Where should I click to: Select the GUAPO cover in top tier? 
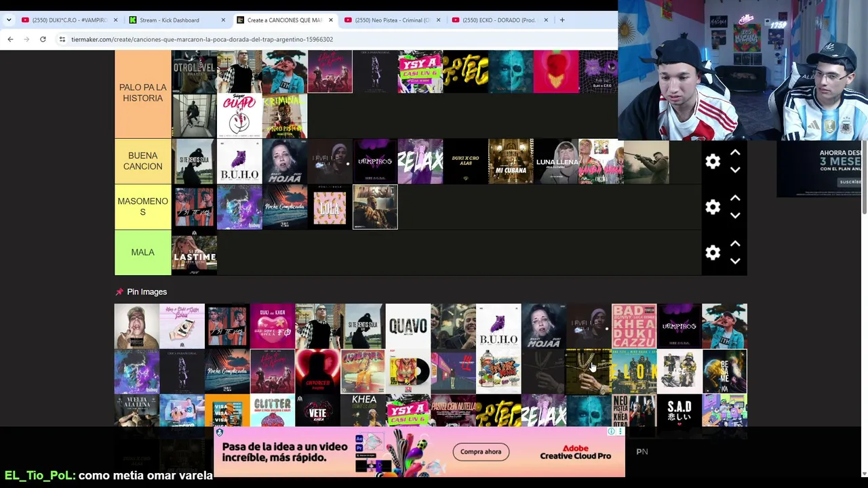239,116
